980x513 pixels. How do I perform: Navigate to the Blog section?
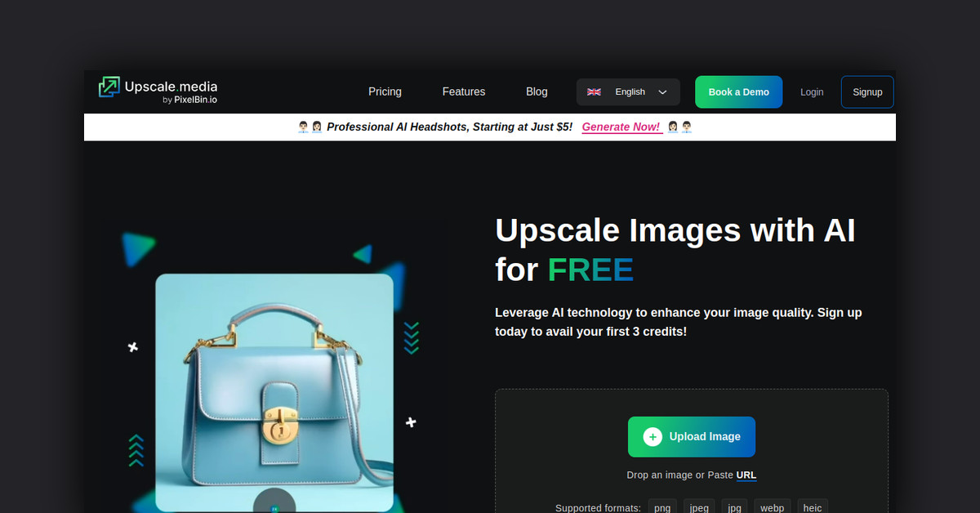537,91
